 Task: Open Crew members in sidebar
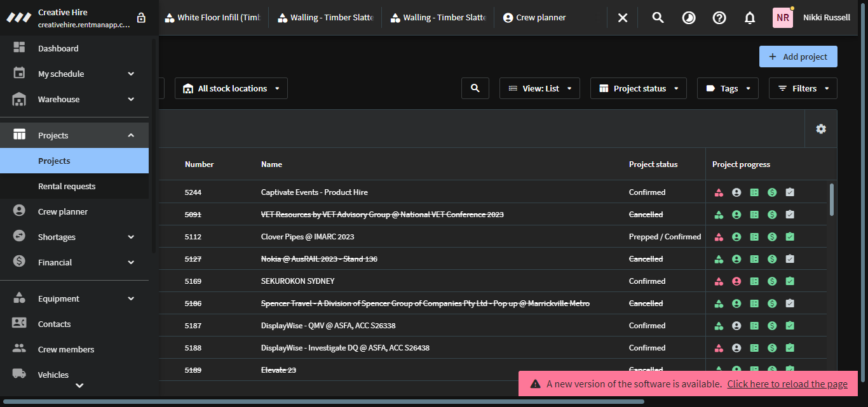click(x=74, y=349)
